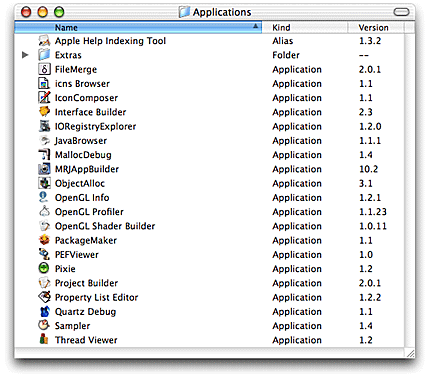The height and width of the screenshot is (377, 428).
Task: Select the "IconComposer" name text
Action: click(x=86, y=98)
